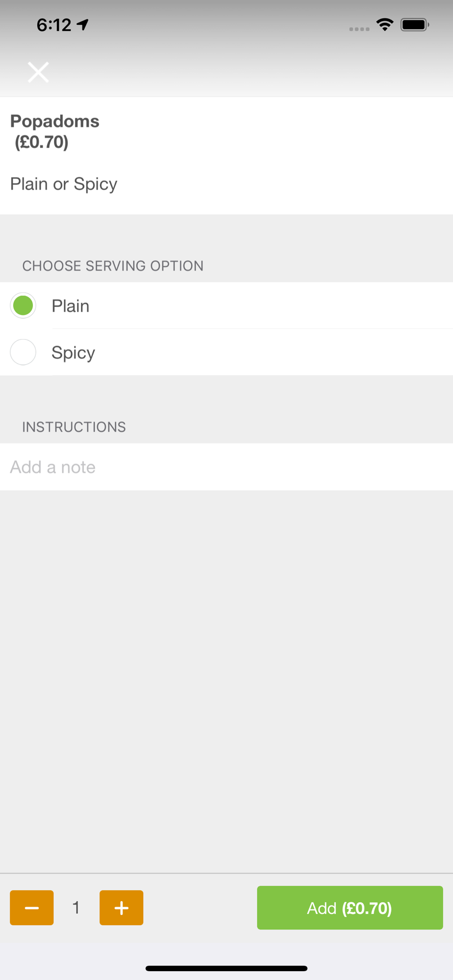Focus the Add a note field
The image size is (453, 980).
226,467
